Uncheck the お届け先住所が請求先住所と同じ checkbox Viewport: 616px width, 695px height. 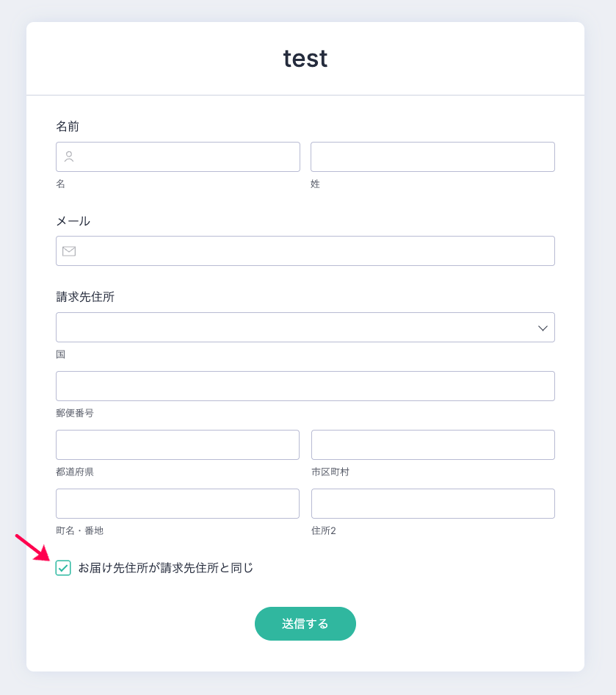point(63,568)
